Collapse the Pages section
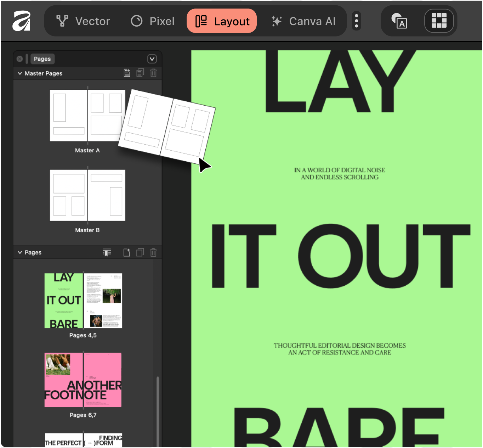 pos(20,252)
